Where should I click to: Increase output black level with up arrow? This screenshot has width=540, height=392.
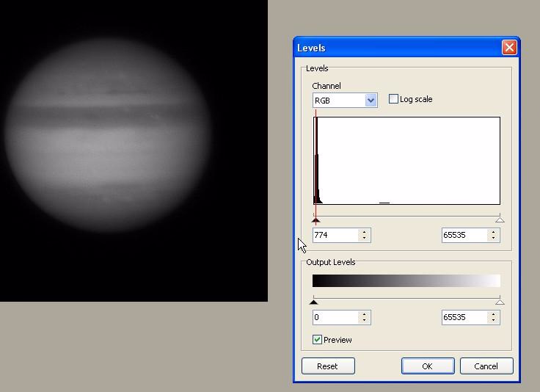click(x=364, y=314)
